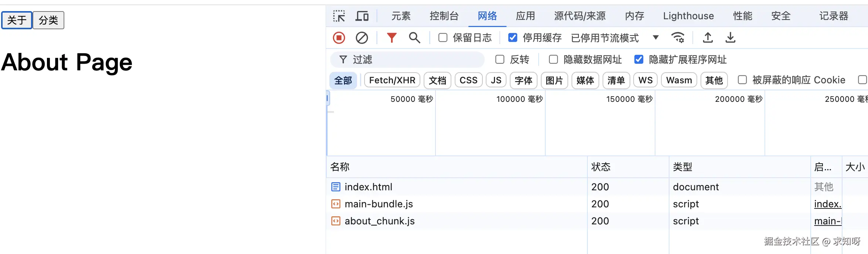Viewport: 868px width, 254px height.
Task: Switch to the 控制台 tab
Action: pyautogui.click(x=444, y=16)
